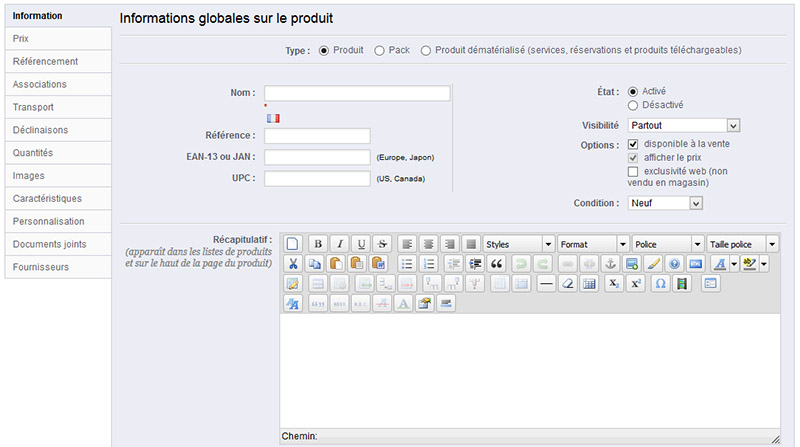
Task: Select the Produit type radio button
Action: tap(323, 51)
